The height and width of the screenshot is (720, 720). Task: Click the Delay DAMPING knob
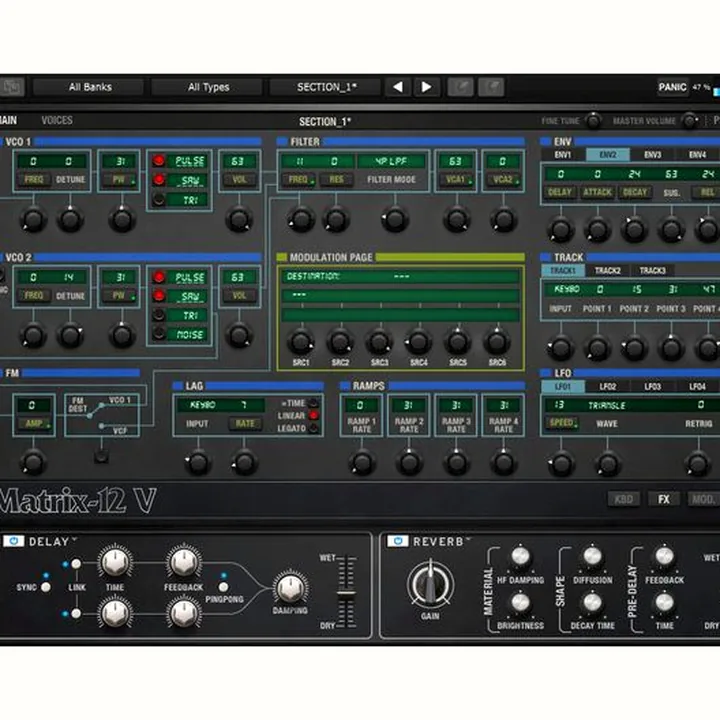pyautogui.click(x=290, y=588)
